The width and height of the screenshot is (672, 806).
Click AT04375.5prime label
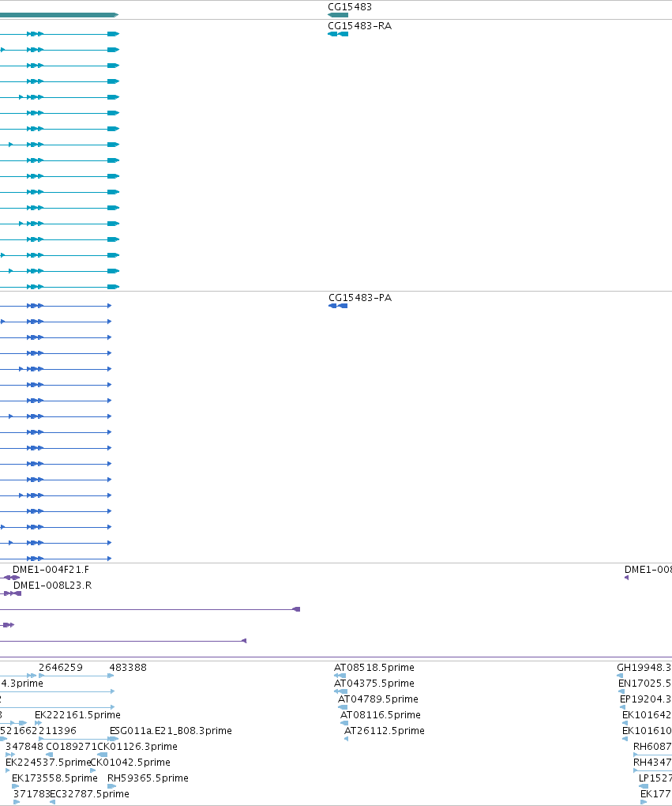tap(374, 684)
